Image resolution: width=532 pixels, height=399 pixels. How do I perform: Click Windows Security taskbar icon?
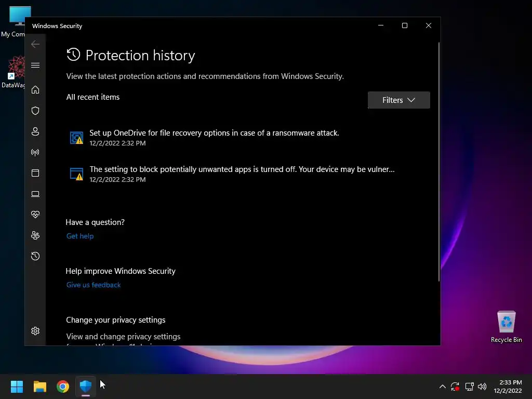coord(86,386)
